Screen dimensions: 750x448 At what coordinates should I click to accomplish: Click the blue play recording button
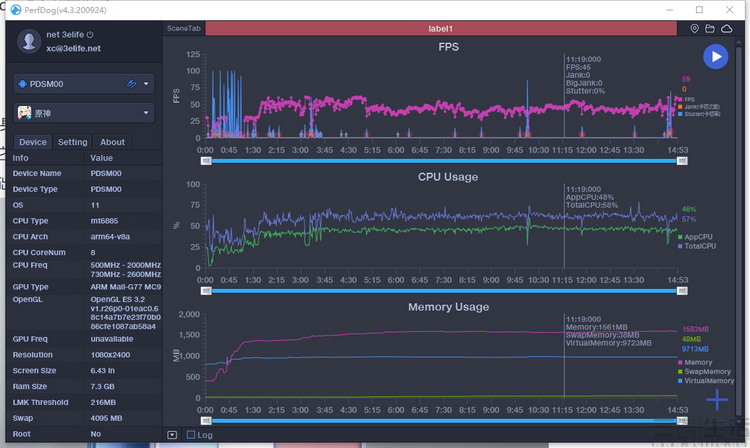(x=716, y=56)
